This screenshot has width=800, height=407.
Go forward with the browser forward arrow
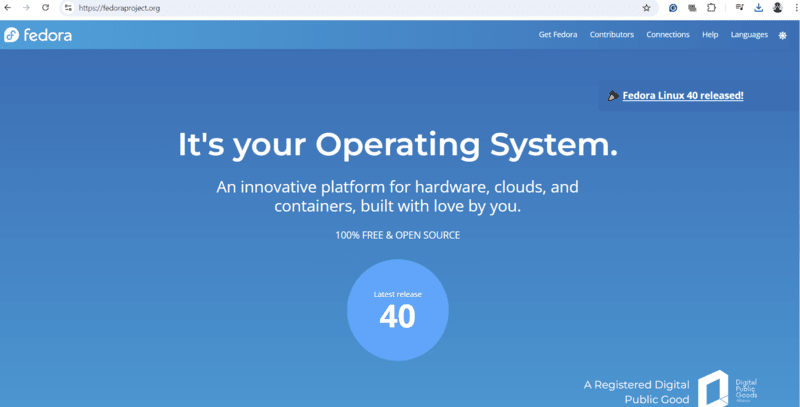[x=26, y=8]
